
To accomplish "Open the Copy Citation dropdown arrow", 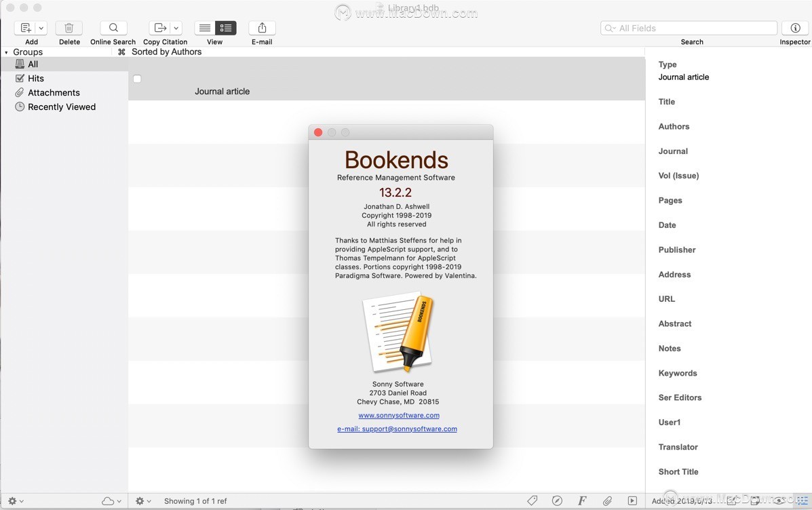I will [176, 28].
